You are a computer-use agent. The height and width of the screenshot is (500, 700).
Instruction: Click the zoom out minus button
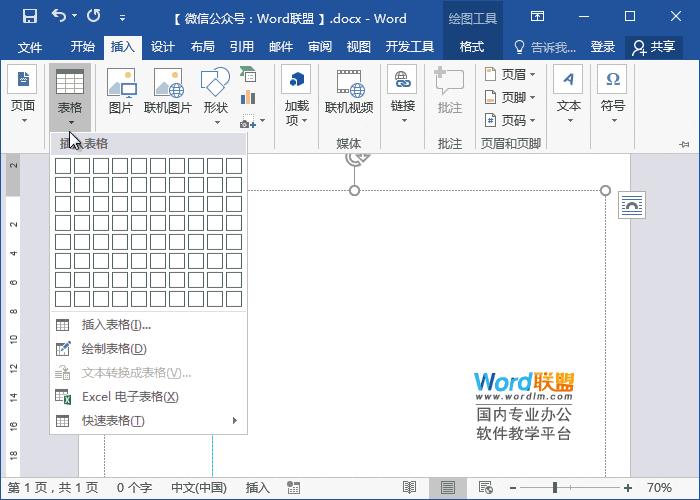(x=513, y=488)
